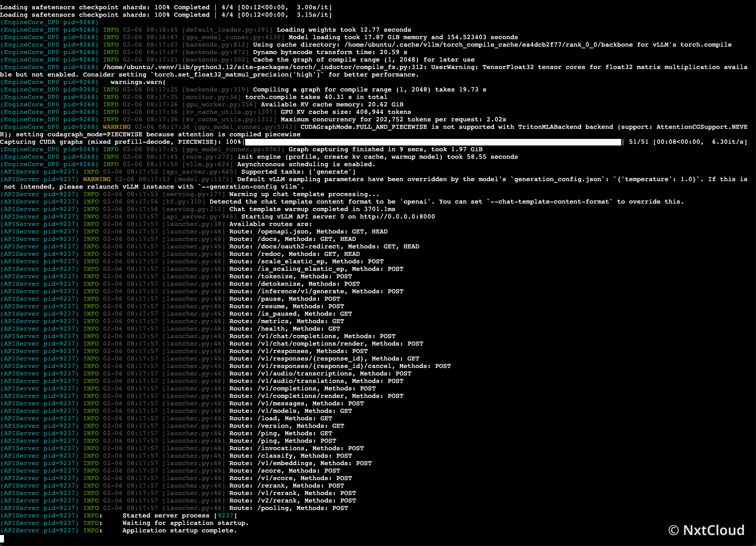
Task: Select the text 'Application startup complete.'
Action: (x=179, y=531)
